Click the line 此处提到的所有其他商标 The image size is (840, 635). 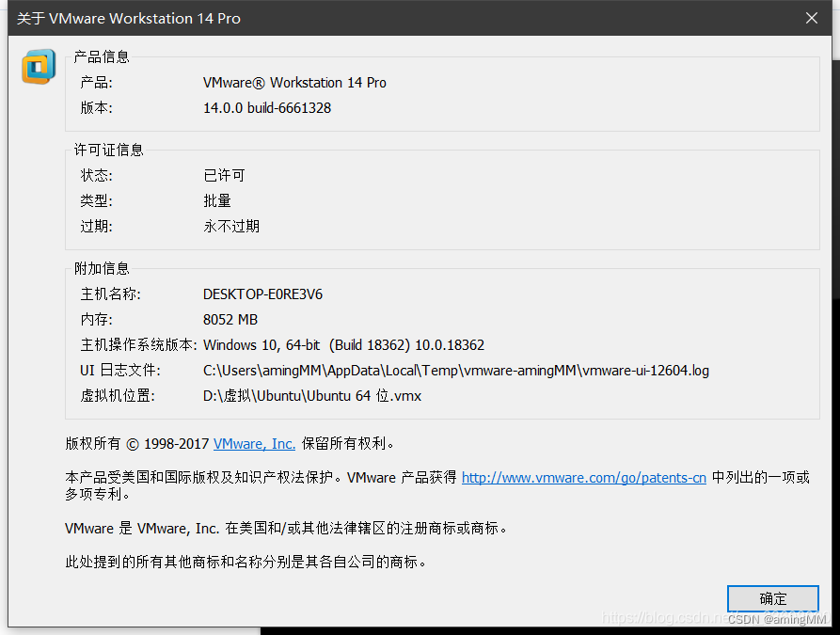pos(246,563)
